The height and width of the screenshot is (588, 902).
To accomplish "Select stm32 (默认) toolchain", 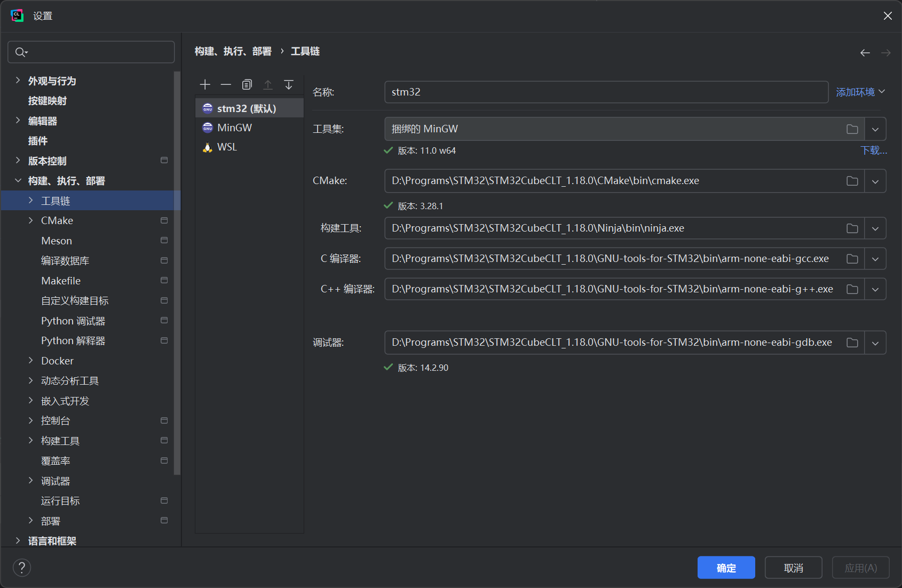I will [x=249, y=108].
